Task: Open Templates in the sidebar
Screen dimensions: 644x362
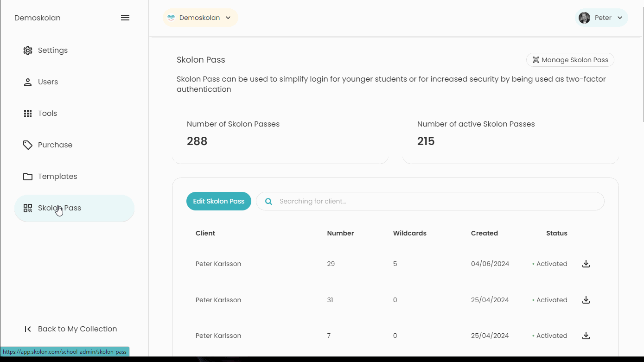Action: [x=74, y=177]
